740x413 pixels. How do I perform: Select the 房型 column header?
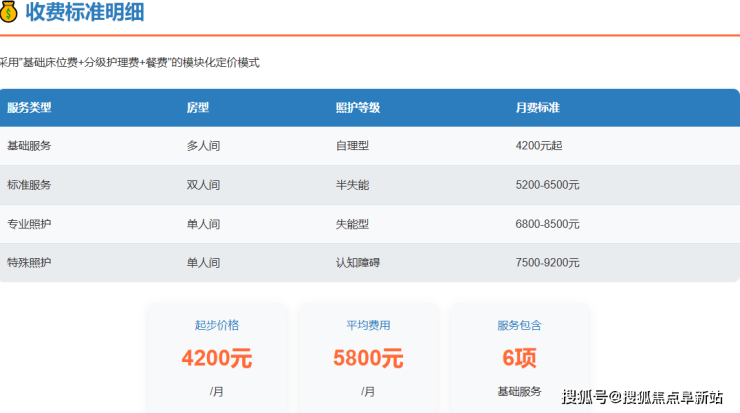tap(197, 107)
